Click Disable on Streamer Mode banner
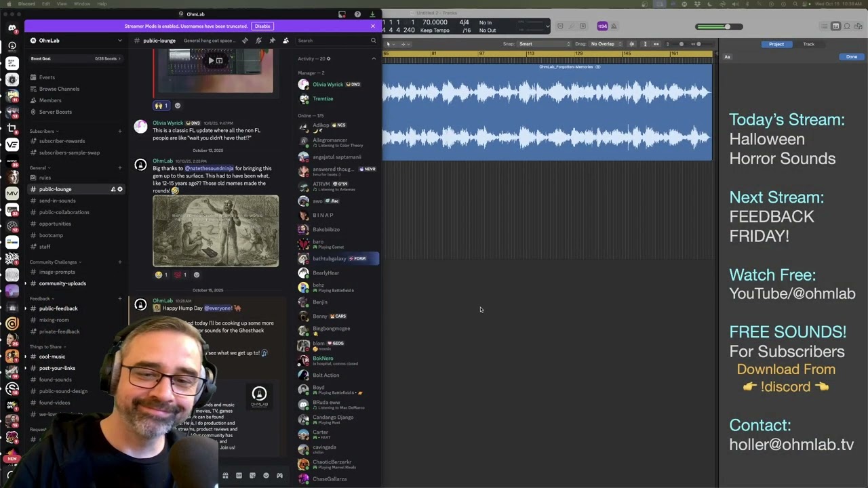This screenshot has width=868, height=488. [262, 26]
